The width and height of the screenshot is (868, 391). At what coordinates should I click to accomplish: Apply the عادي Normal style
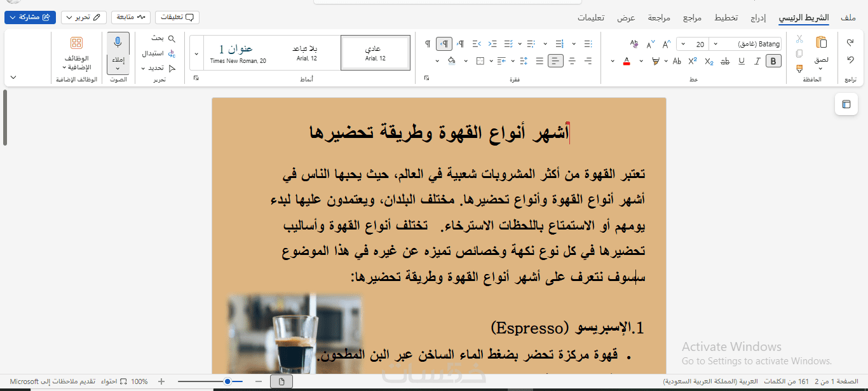coord(376,53)
